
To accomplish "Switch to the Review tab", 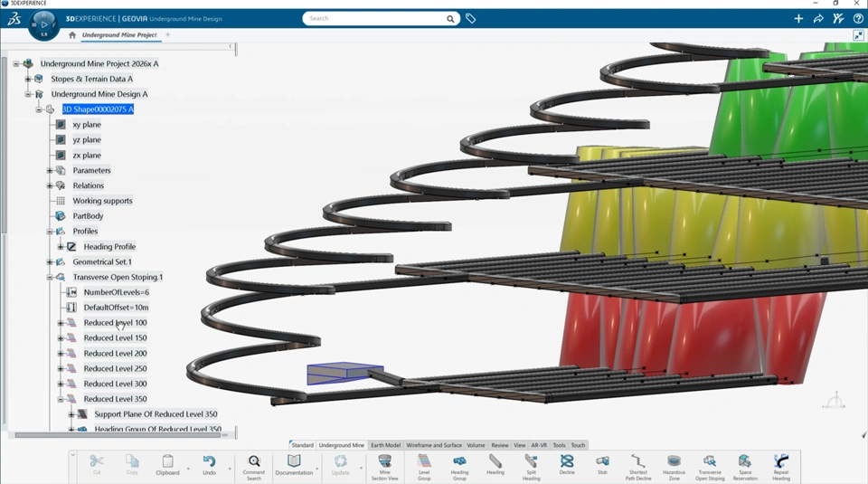I will tap(499, 445).
